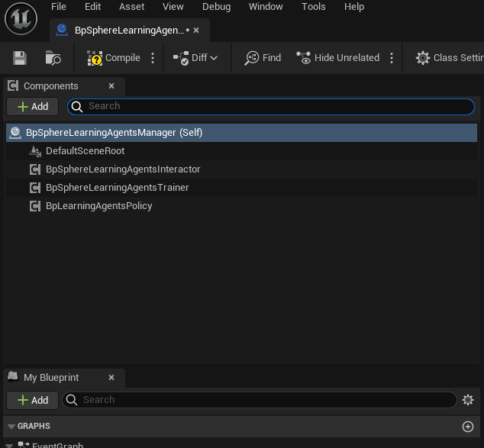Screen dimensions: 484x448
Task: Open the View menu
Action: (173, 7)
